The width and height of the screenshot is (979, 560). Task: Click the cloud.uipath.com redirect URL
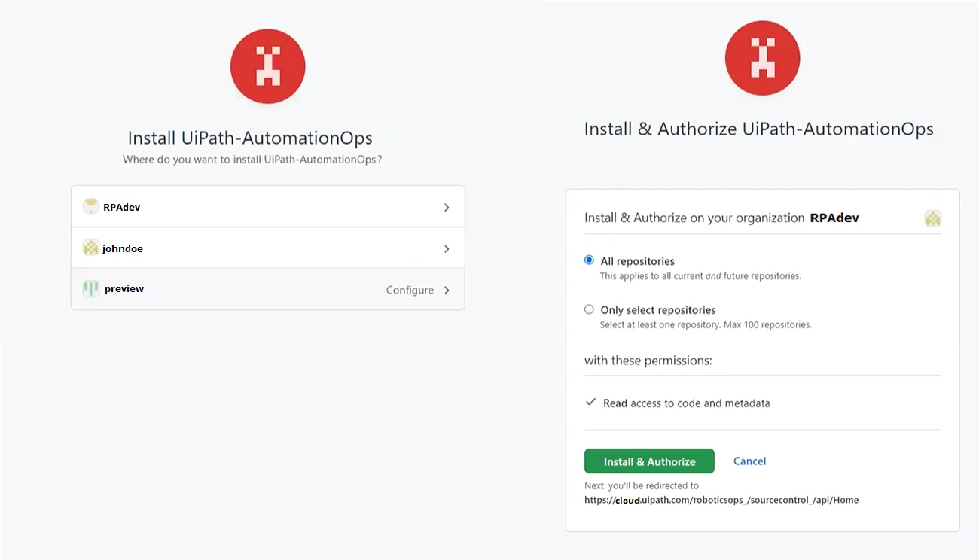pyautogui.click(x=721, y=499)
